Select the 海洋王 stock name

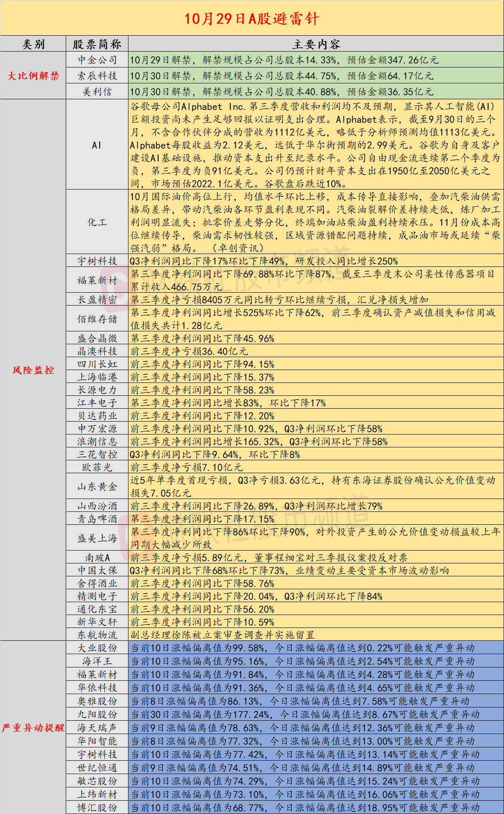pyautogui.click(x=97, y=661)
